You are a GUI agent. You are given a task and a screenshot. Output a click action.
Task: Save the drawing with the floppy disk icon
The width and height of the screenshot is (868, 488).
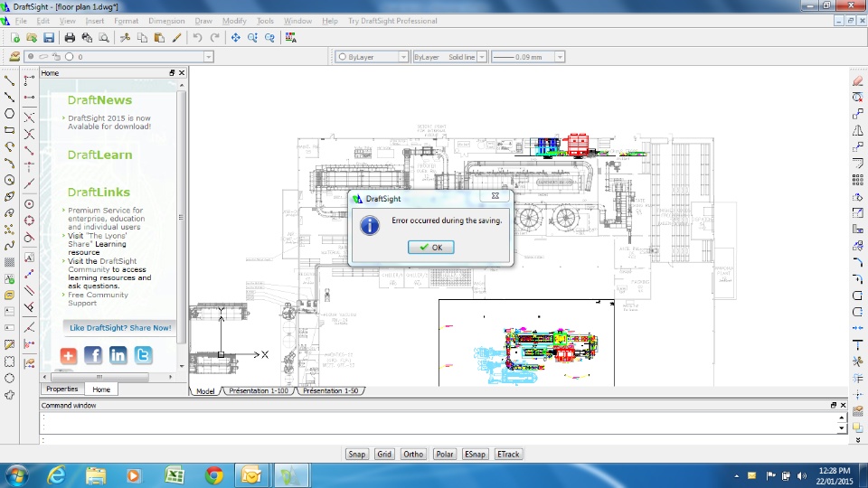tap(49, 38)
